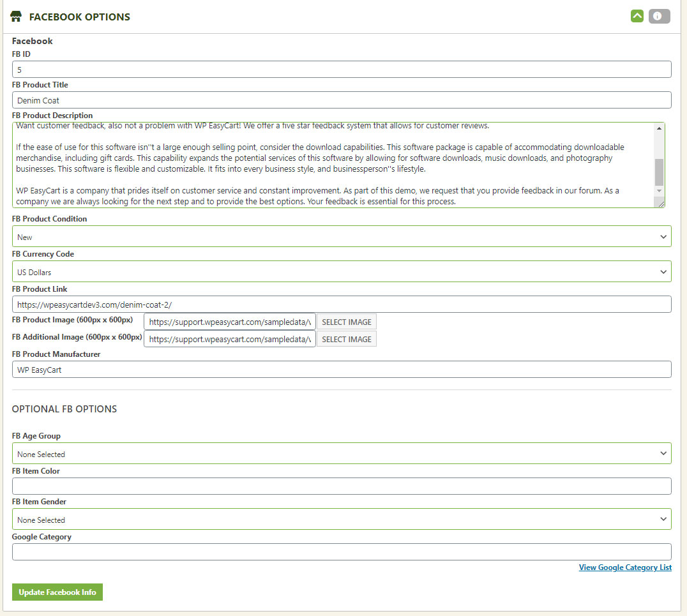Open the FB Currency Code dropdown
Screen dimensions: 687x616
tap(342, 272)
